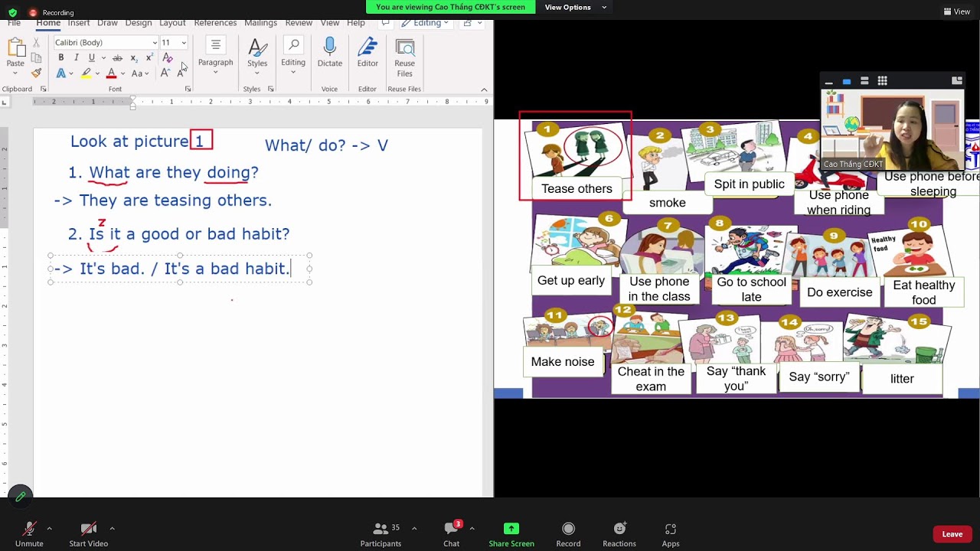The image size is (980, 551).
Task: Switch to the Mailings tab
Action: (x=261, y=23)
